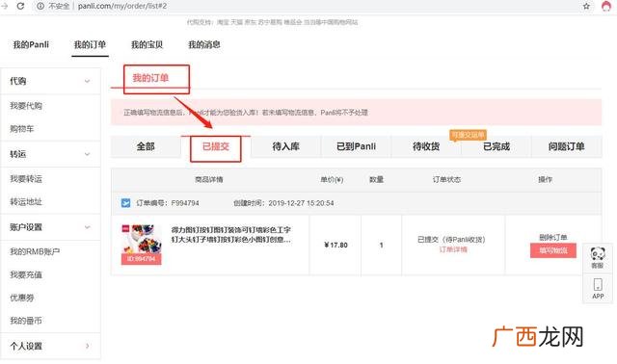View the 已完成 orders tab
Image resolution: width=617 pixels, height=364 pixels.
pos(496,146)
